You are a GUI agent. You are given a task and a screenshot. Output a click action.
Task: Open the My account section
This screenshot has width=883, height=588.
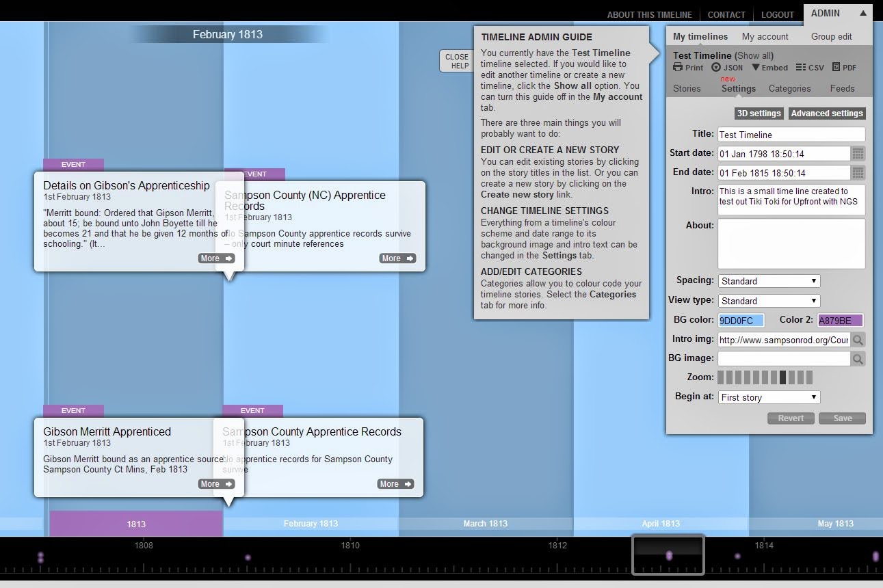pos(766,36)
